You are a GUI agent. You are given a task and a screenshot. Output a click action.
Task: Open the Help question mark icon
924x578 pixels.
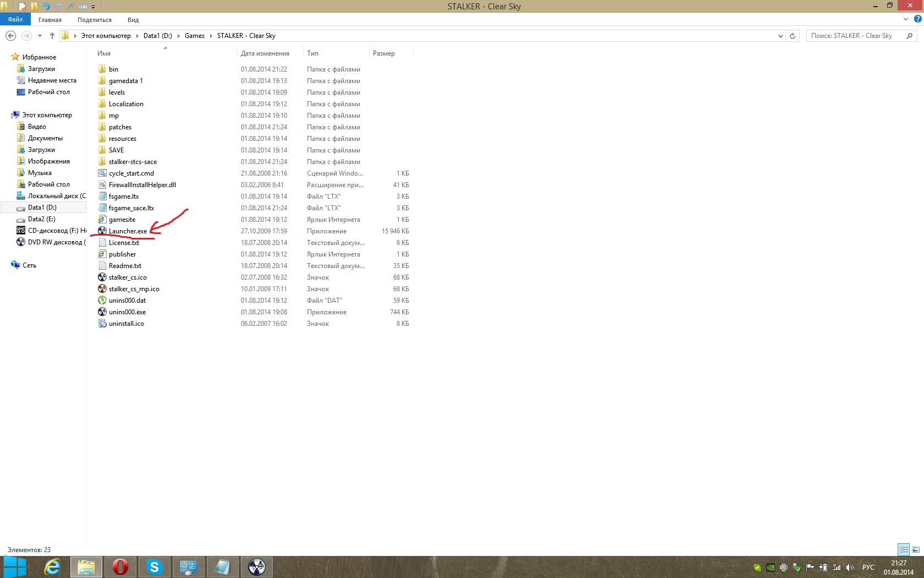click(x=917, y=19)
